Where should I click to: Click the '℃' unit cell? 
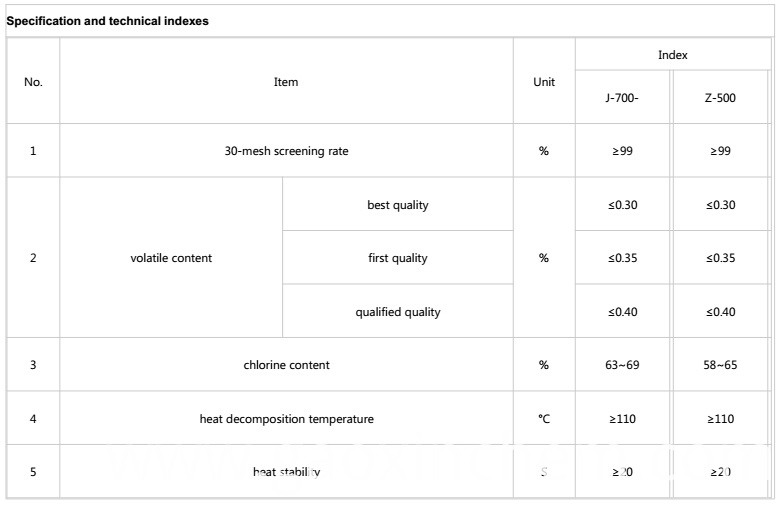(x=544, y=418)
